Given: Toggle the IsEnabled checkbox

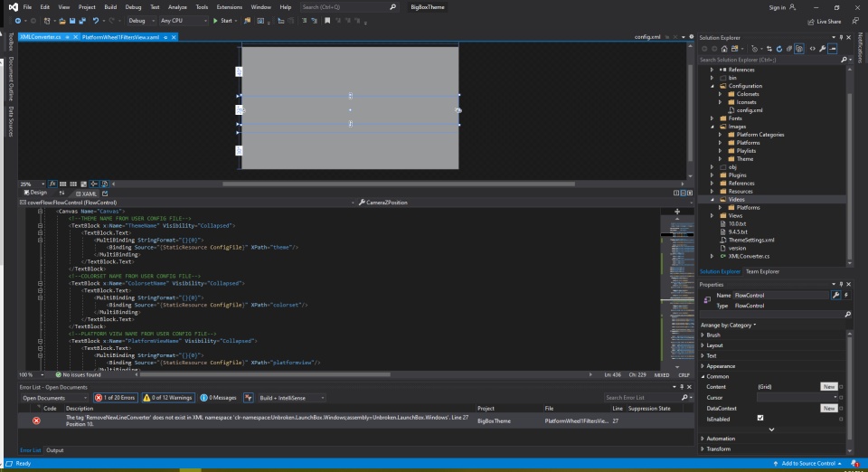Looking at the screenshot, I should 759,418.
